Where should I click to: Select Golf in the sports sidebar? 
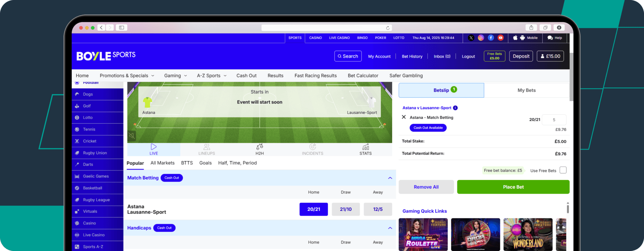[98, 106]
